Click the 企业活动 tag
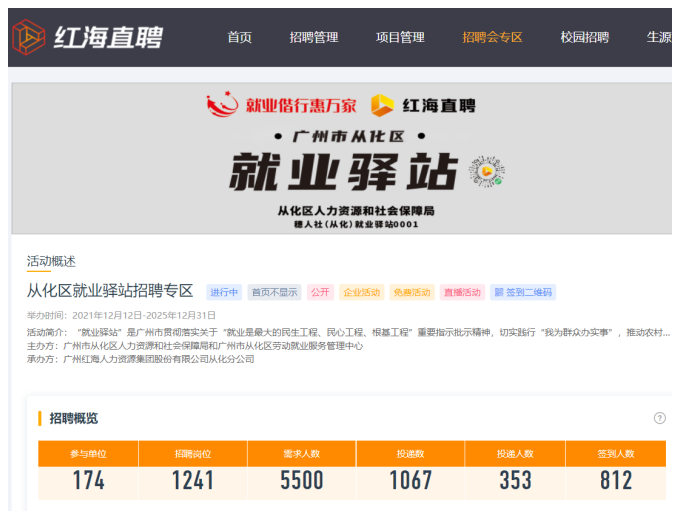Image resolution: width=681 pixels, height=520 pixels. pyautogui.click(x=361, y=293)
